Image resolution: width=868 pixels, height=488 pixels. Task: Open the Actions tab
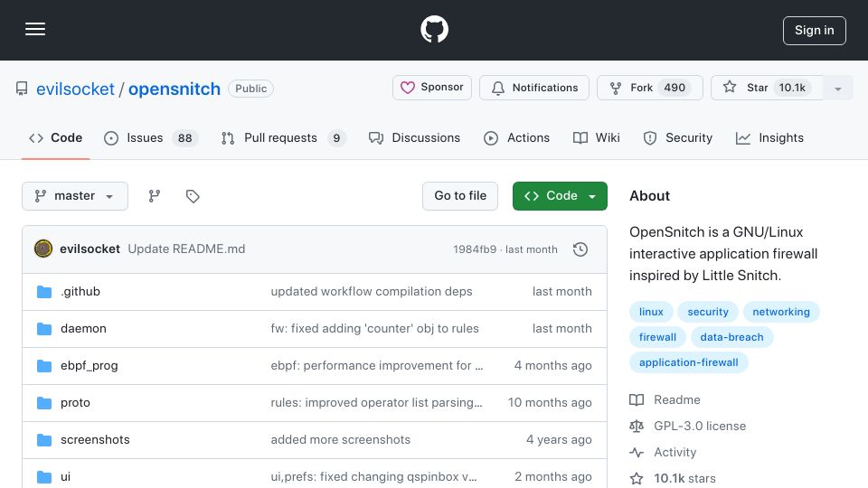tap(516, 137)
